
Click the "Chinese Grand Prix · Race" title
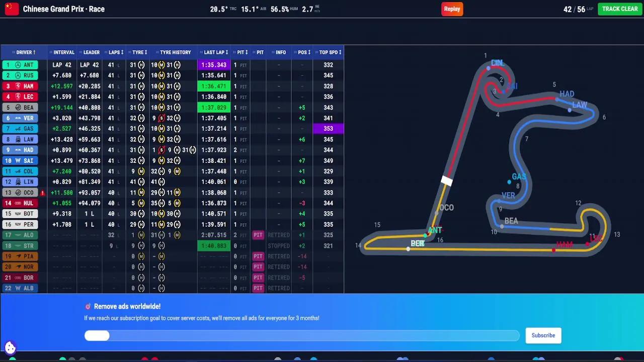(x=64, y=9)
